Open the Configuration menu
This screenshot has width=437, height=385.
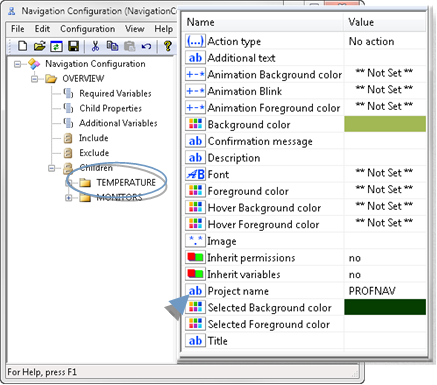88,29
